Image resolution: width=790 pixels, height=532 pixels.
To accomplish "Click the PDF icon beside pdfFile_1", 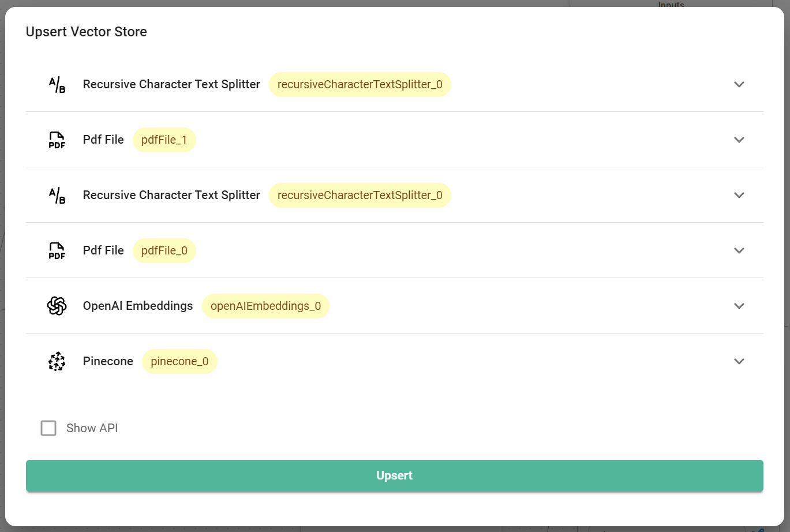I will coord(57,140).
